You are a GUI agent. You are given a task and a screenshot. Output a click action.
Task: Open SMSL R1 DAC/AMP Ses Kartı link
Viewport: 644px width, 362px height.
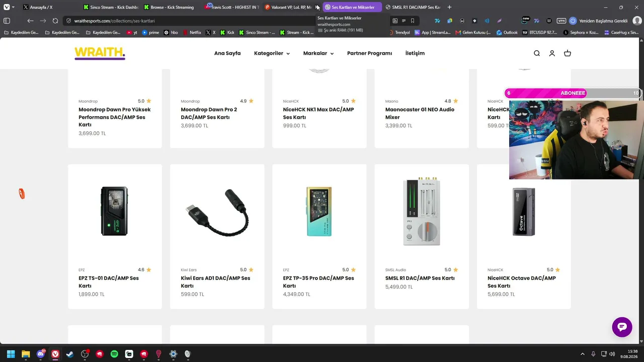pos(420,278)
